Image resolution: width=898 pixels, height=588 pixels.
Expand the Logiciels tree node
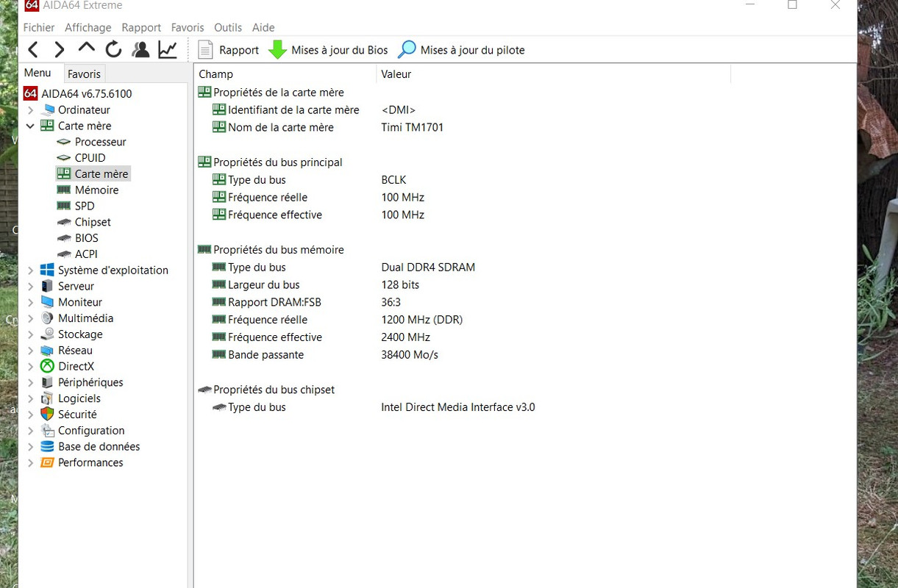tap(30, 398)
